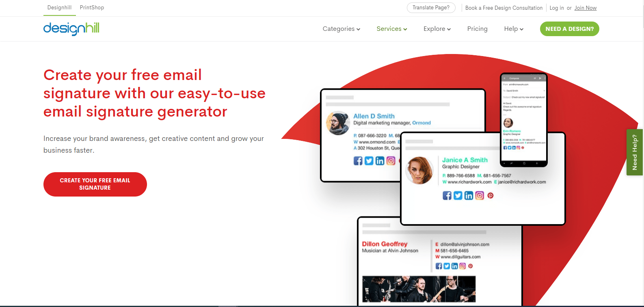This screenshot has height=307, width=644.
Task: Click janice@richardwork.com email address
Action: [522, 182]
